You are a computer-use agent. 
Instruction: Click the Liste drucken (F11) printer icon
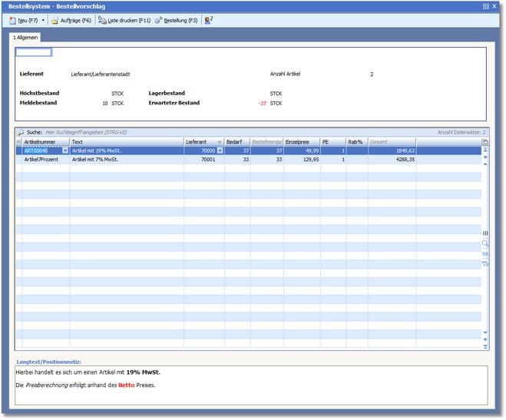pyautogui.click(x=102, y=20)
